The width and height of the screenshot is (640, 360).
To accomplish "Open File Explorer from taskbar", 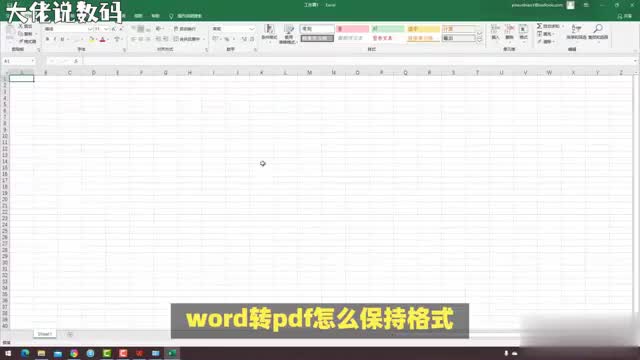I will [x=41, y=353].
